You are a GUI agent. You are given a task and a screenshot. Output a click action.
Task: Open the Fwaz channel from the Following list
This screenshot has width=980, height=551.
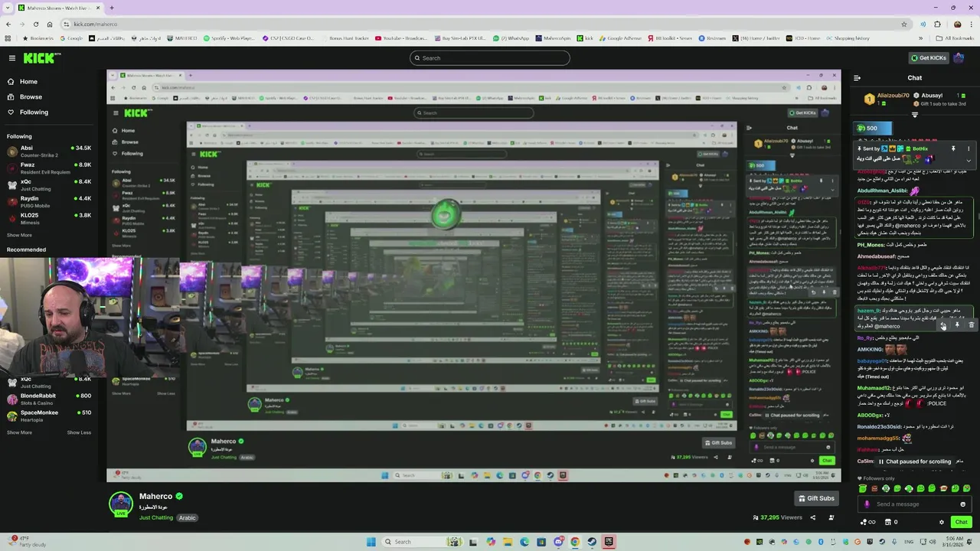(x=49, y=168)
